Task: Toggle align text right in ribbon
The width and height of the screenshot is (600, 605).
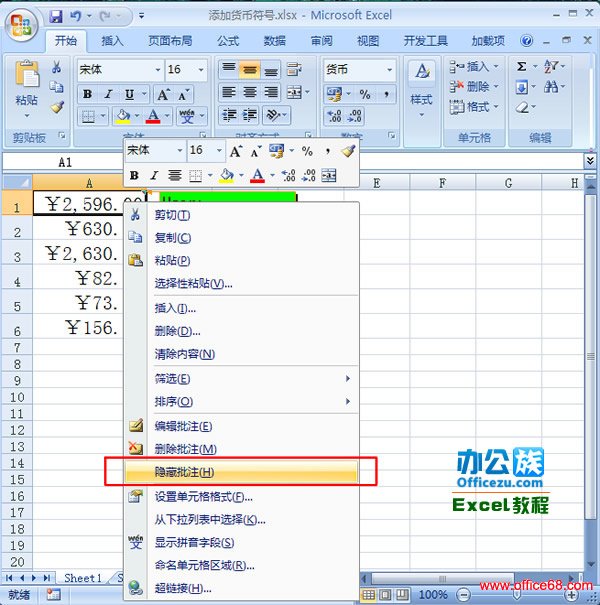Action: tap(270, 93)
